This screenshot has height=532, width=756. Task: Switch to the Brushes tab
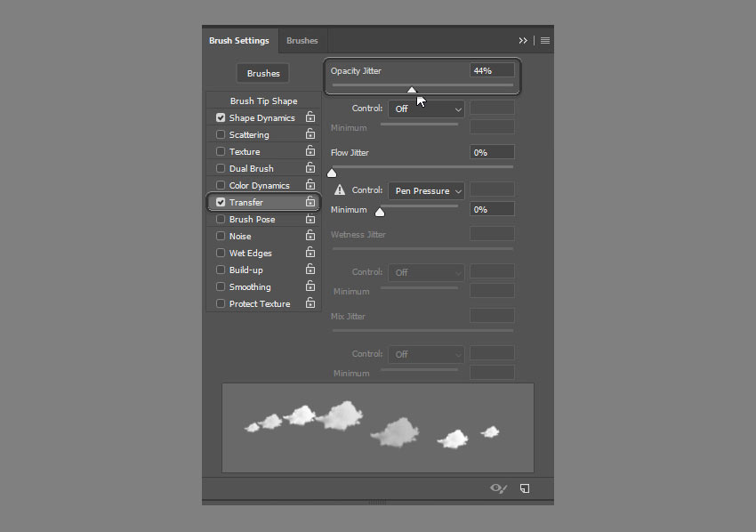click(302, 41)
